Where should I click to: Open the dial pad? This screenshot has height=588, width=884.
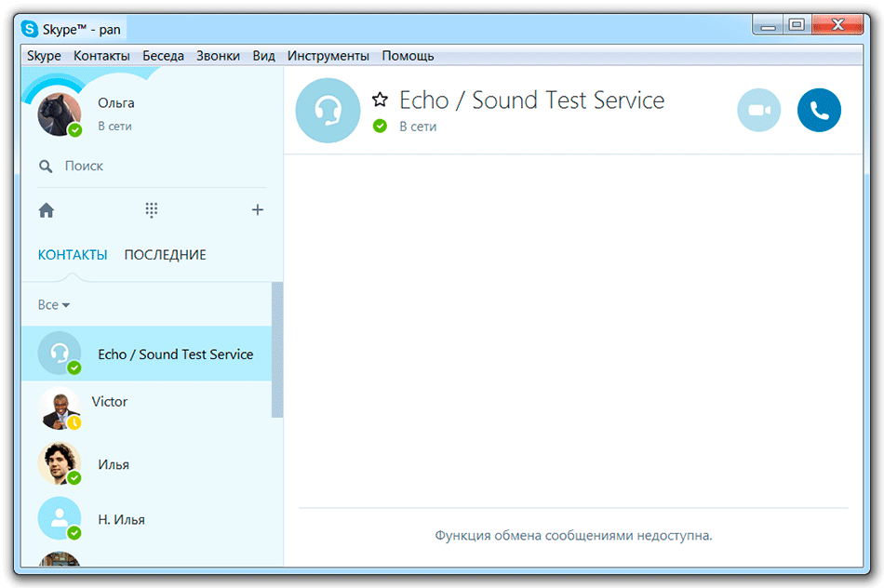point(152,210)
